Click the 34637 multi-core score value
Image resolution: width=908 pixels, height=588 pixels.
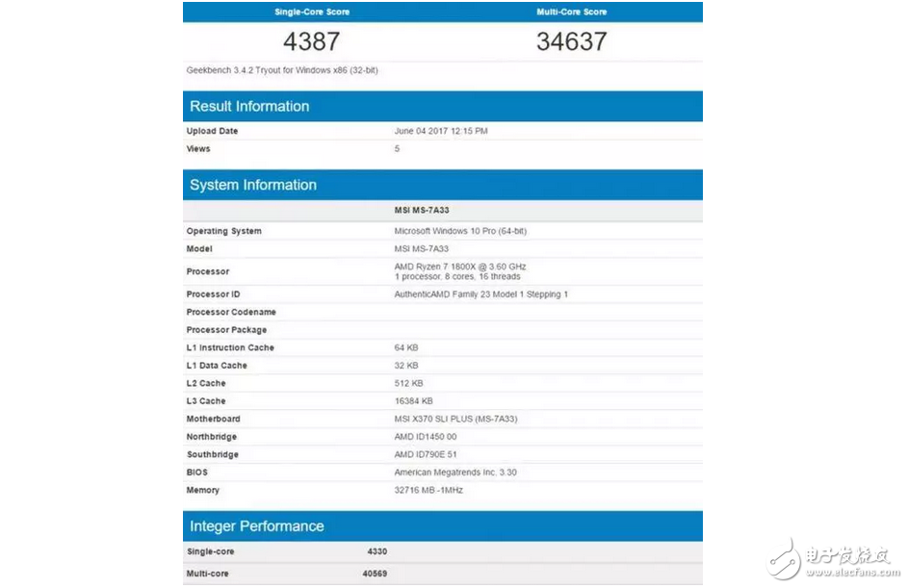click(x=572, y=41)
